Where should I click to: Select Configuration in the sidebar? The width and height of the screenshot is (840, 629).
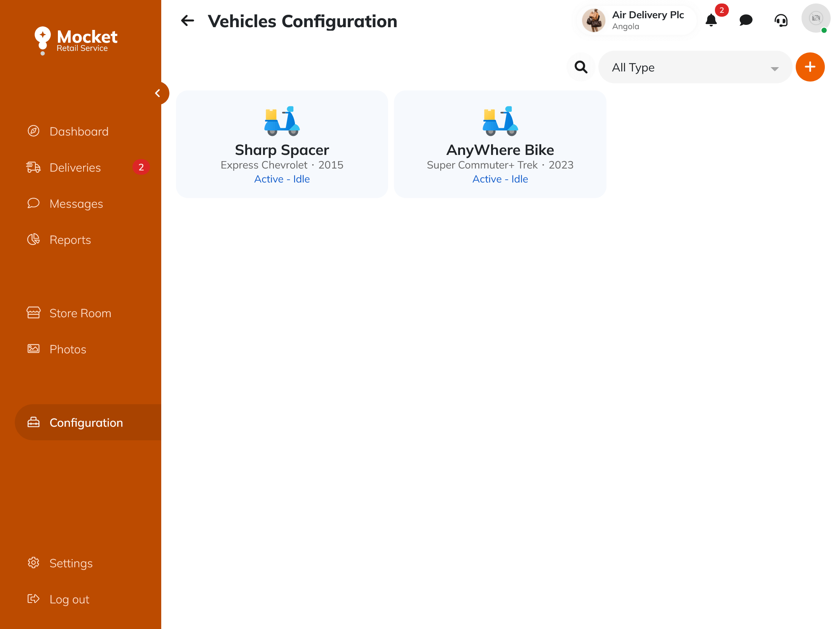point(88,422)
